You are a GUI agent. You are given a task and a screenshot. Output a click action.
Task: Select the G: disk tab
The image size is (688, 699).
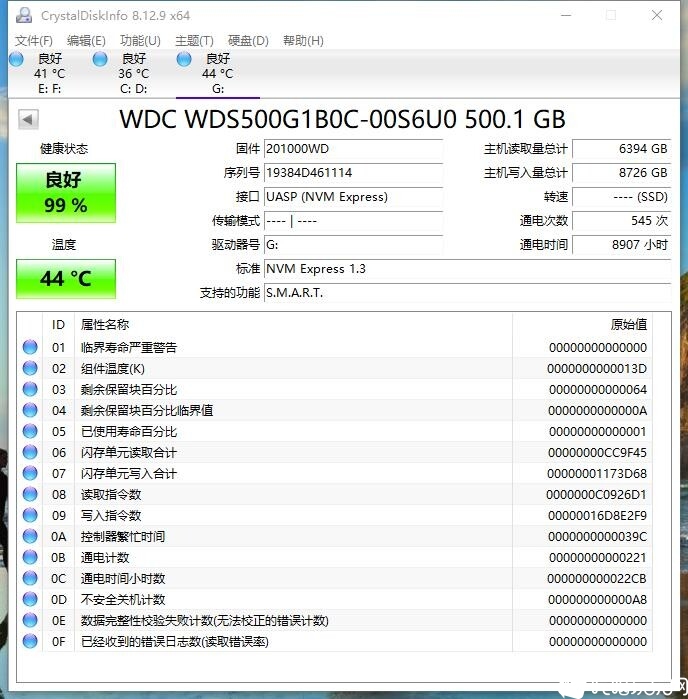tap(218, 73)
